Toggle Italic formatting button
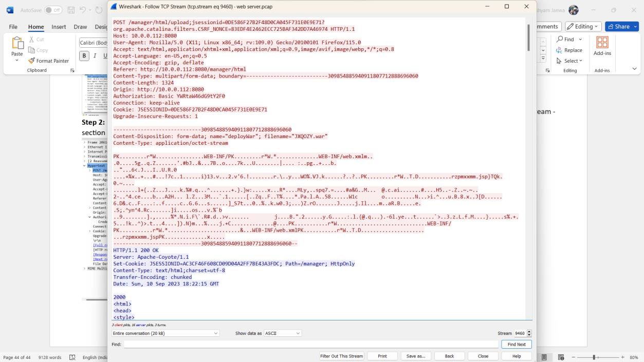The width and height of the screenshot is (644, 362). point(95,56)
